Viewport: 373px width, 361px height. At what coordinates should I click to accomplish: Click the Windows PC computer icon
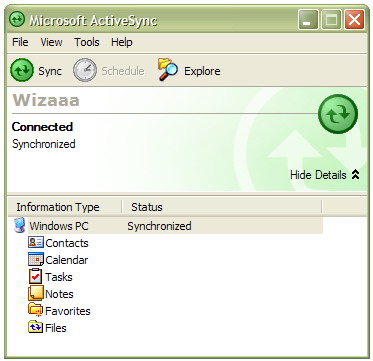click(20, 225)
